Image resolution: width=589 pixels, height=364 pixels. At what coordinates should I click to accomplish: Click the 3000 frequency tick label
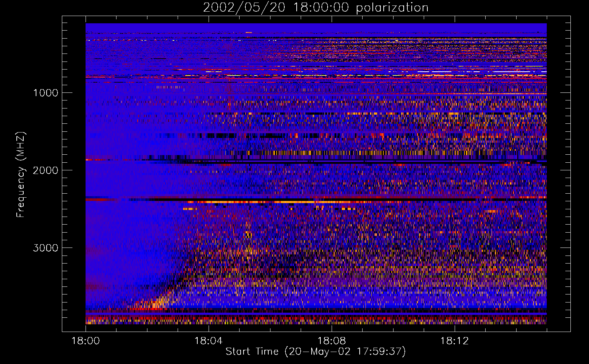click(46, 248)
